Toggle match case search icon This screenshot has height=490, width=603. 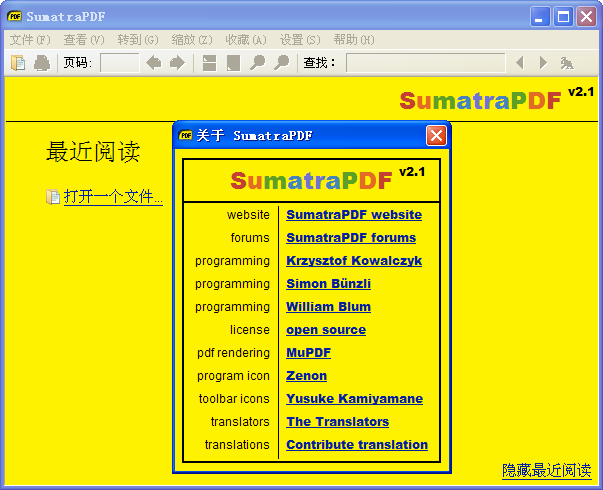click(x=567, y=63)
